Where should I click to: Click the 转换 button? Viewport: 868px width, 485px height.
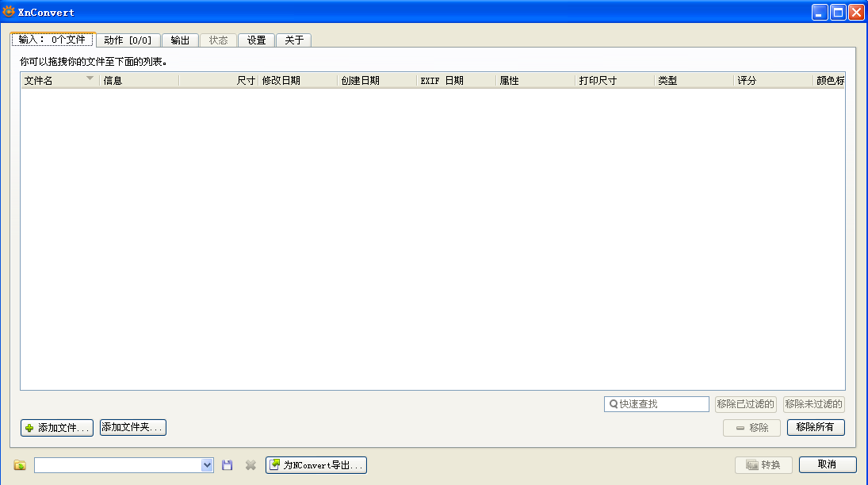[x=763, y=465]
